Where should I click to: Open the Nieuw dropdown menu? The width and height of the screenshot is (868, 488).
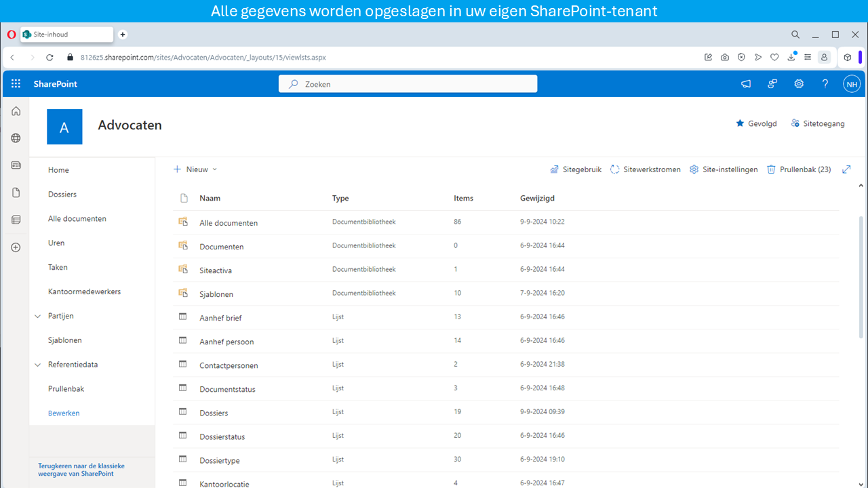195,169
